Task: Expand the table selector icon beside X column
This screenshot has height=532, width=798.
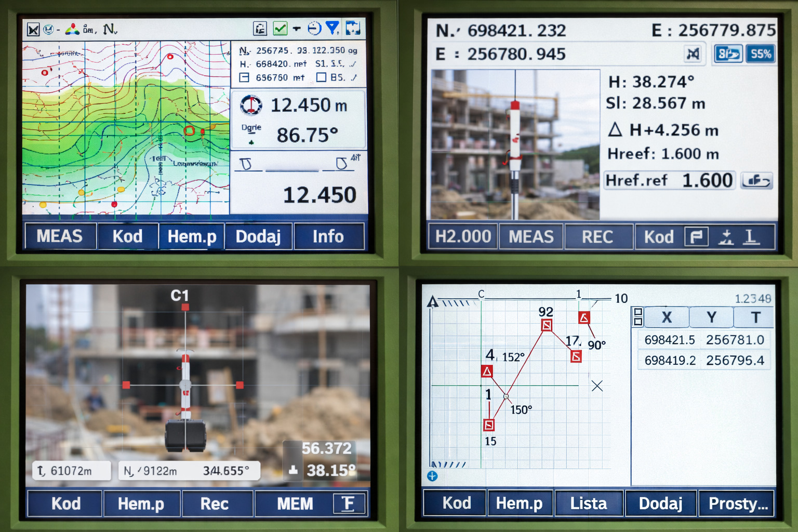Action: [x=638, y=317]
